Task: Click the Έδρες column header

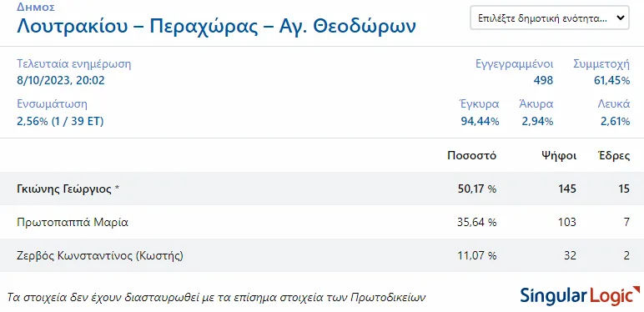Action: tap(614, 156)
